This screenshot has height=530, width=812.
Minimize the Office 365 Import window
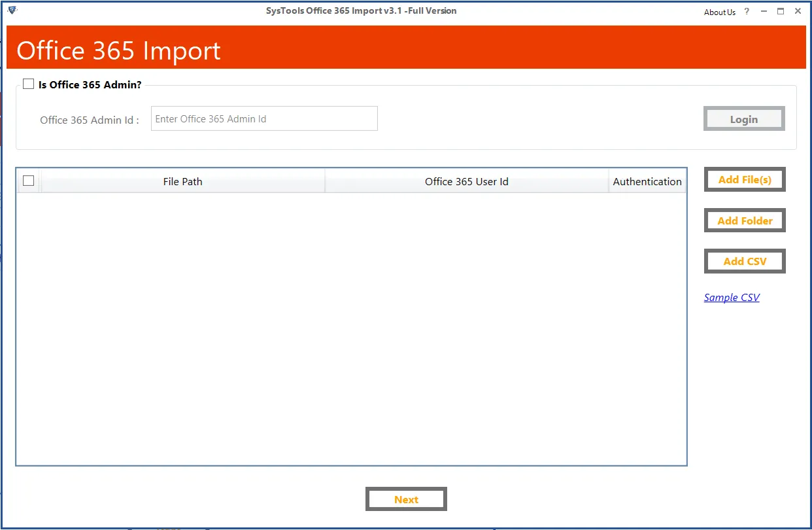(763, 12)
